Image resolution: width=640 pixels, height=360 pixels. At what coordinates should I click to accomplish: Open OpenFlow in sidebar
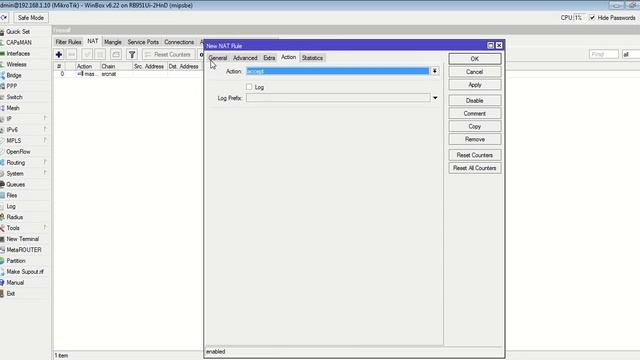tap(18, 151)
